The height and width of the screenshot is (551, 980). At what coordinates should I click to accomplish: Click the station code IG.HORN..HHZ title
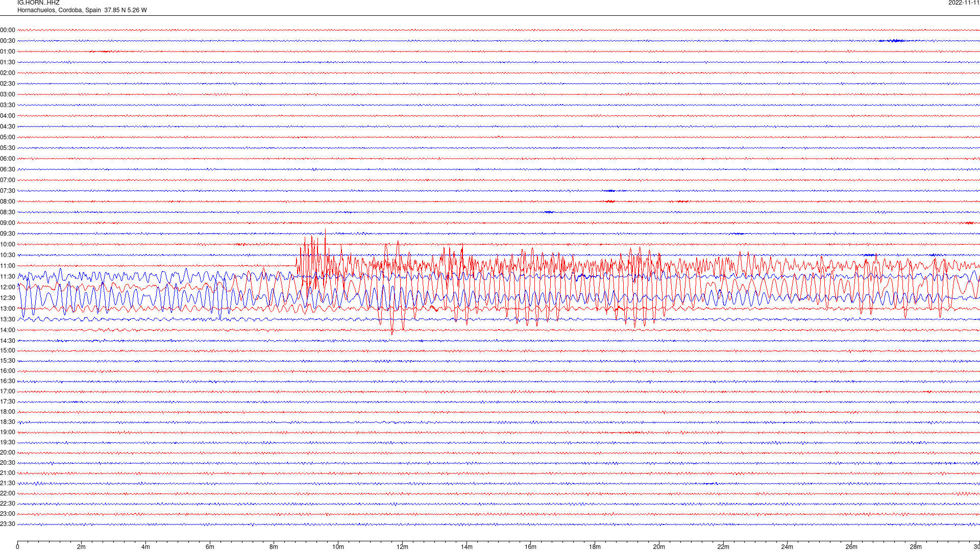(x=38, y=3)
